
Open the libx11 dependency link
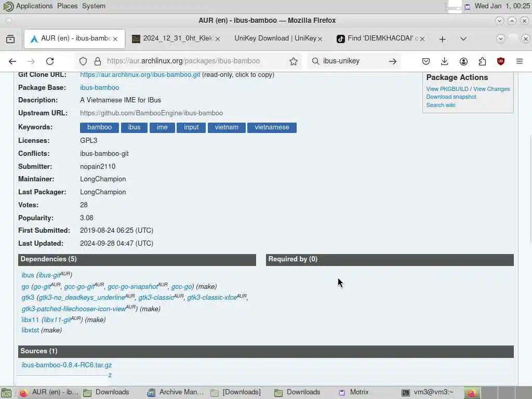pos(30,320)
